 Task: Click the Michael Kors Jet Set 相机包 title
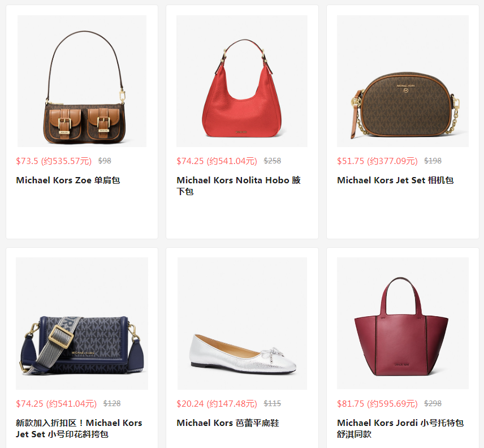click(395, 180)
